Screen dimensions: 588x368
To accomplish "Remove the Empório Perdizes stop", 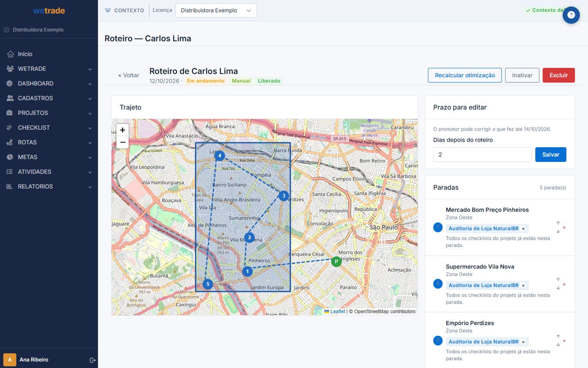I will [564, 341].
